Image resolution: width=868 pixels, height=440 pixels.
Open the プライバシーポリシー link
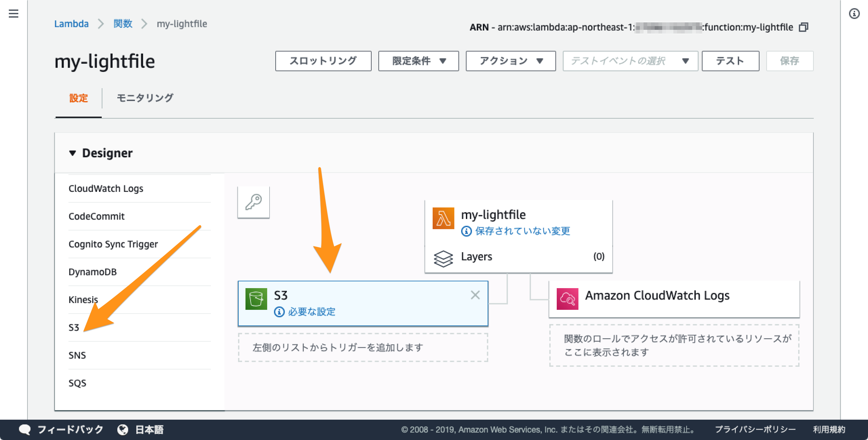pyautogui.click(x=755, y=430)
